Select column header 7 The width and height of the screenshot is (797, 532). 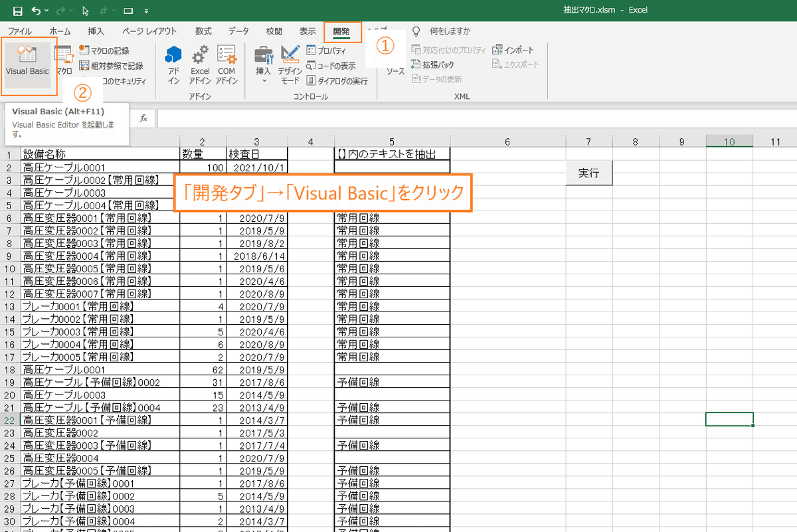point(588,141)
